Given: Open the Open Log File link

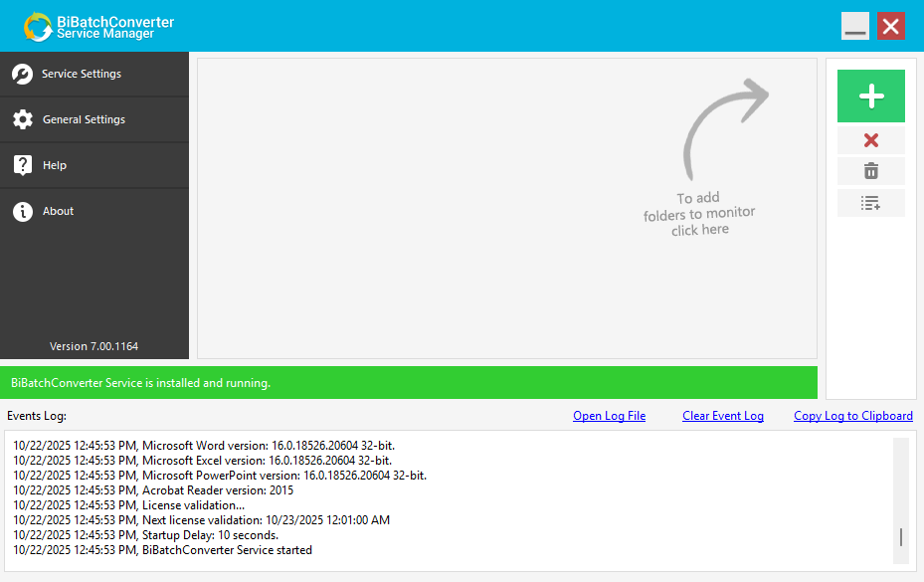Looking at the screenshot, I should [x=609, y=416].
